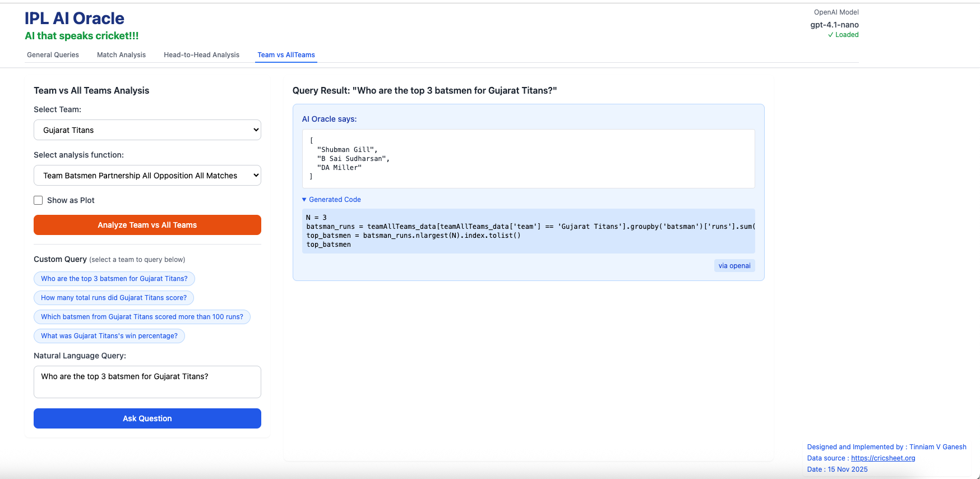Image resolution: width=980 pixels, height=479 pixels.
Task: Click the IPL AI Oracle title
Action: click(75, 19)
